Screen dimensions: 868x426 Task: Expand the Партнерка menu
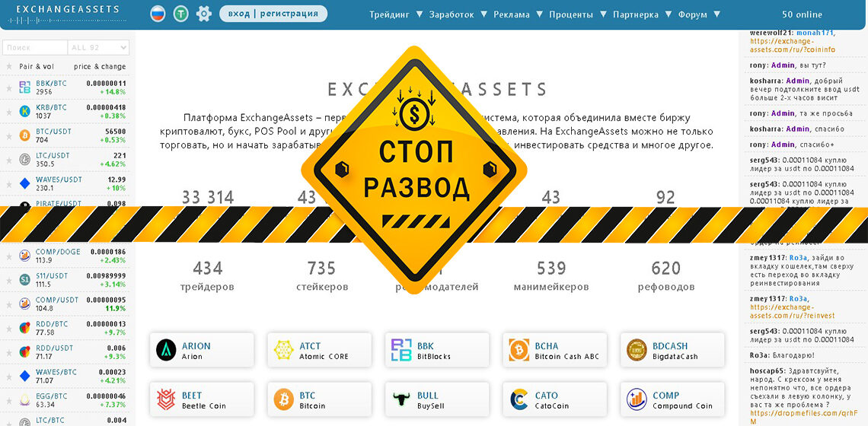pyautogui.click(x=642, y=14)
